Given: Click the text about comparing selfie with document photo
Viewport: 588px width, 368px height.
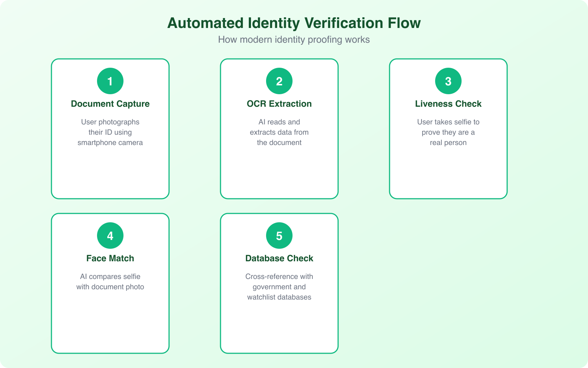Looking at the screenshot, I should [110, 282].
